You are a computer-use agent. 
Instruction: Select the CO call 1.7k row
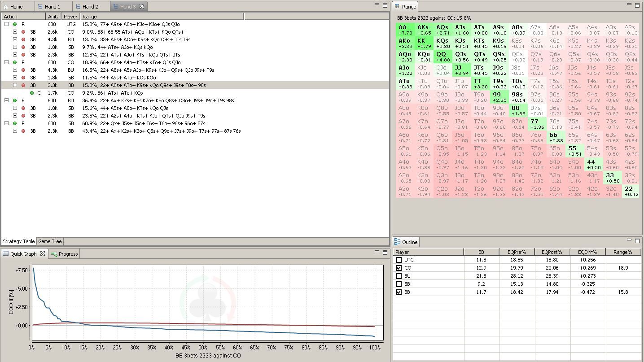click(195, 93)
